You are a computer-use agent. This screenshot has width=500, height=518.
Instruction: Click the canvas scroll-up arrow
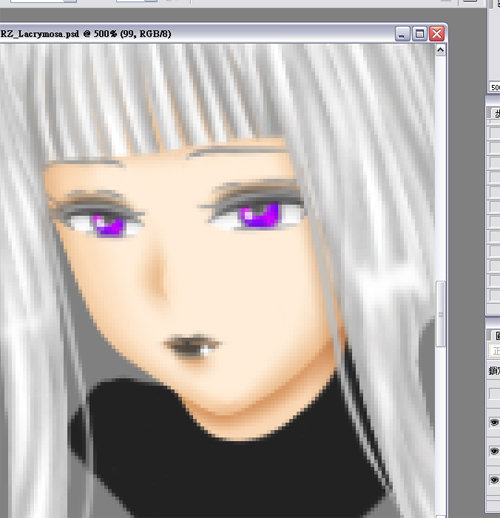(441, 50)
